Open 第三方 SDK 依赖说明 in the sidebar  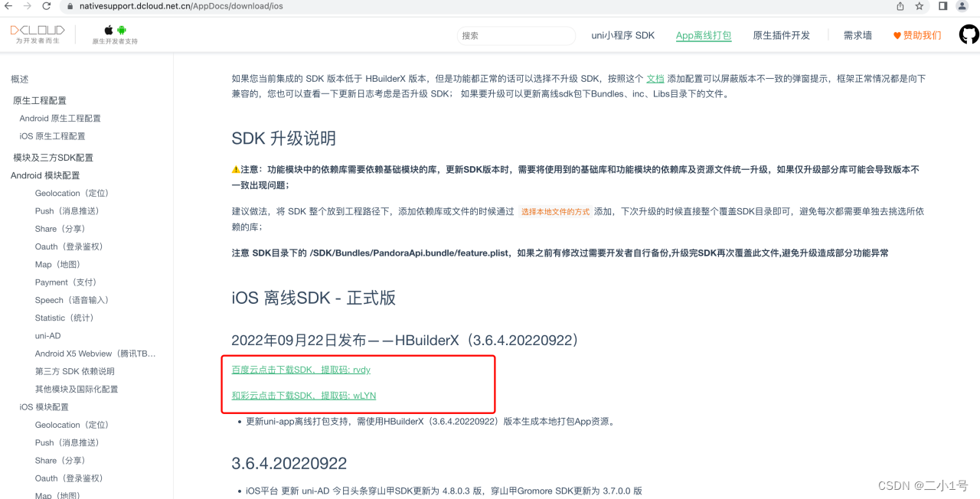[75, 371]
